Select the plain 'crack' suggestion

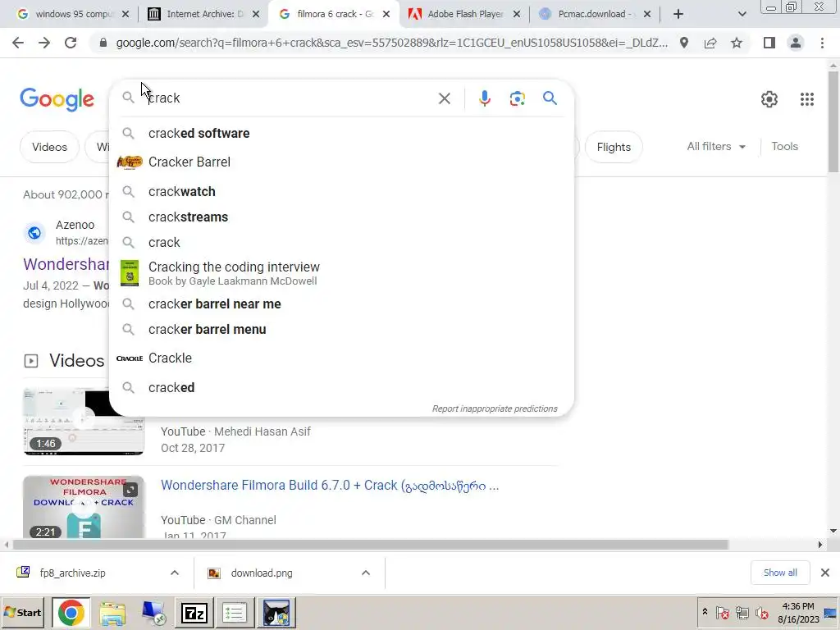pos(341,243)
